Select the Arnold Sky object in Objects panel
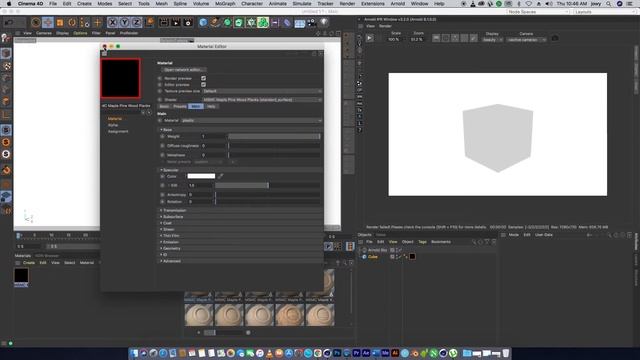The image size is (640, 360). 377,250
